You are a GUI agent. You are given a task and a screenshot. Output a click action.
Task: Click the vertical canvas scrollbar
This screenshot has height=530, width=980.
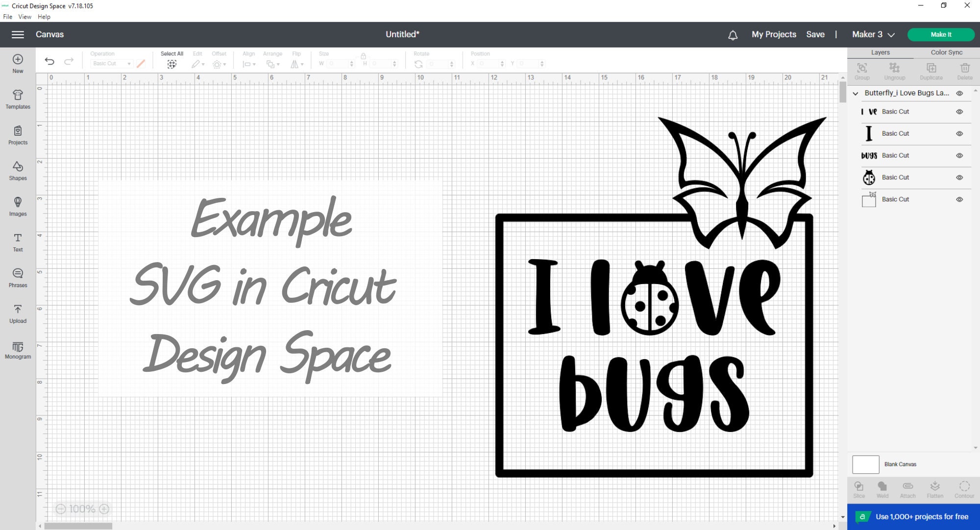[x=843, y=92]
